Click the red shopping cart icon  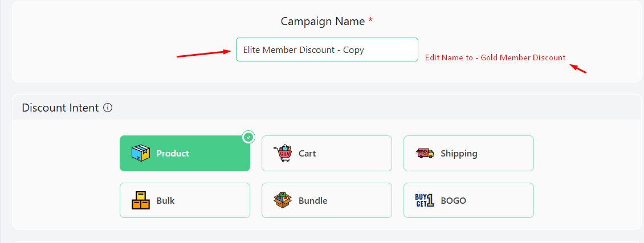click(283, 153)
